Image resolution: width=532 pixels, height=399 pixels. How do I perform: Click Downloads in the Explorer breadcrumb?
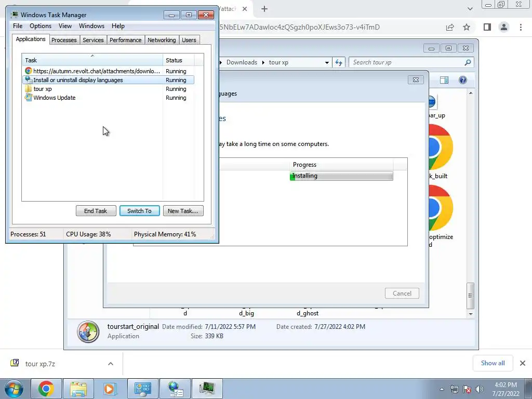(x=242, y=62)
